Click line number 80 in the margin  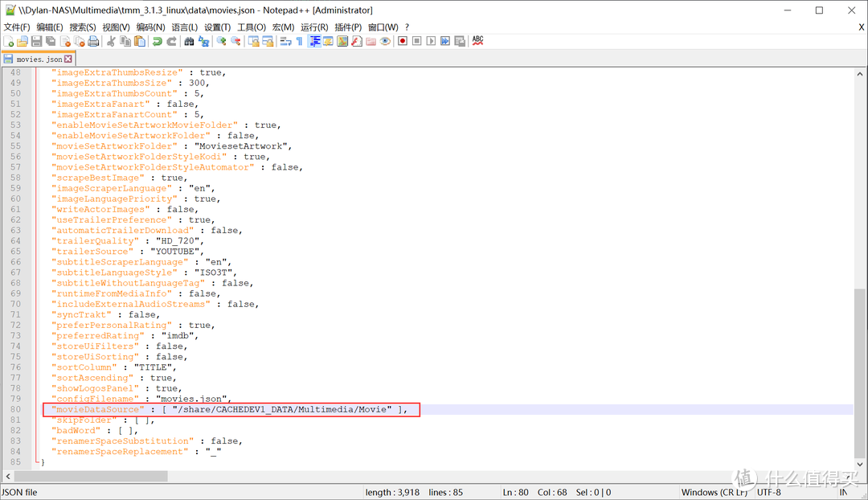pos(15,410)
